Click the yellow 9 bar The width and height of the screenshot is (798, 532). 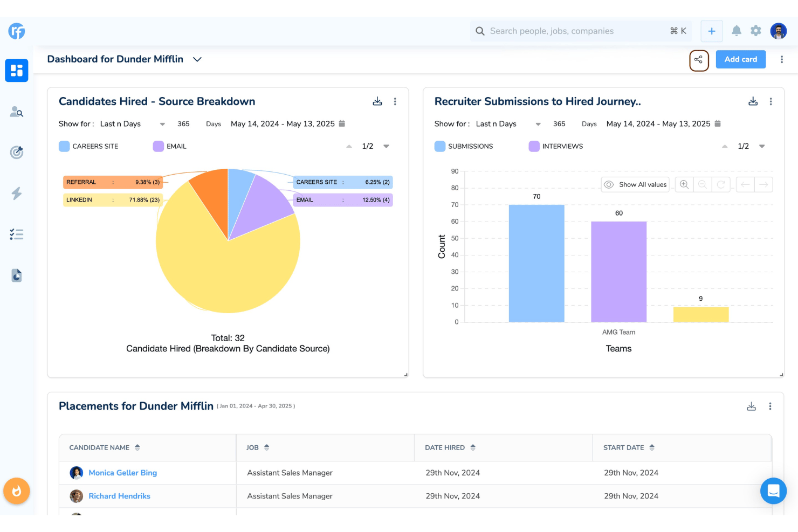pos(701,315)
